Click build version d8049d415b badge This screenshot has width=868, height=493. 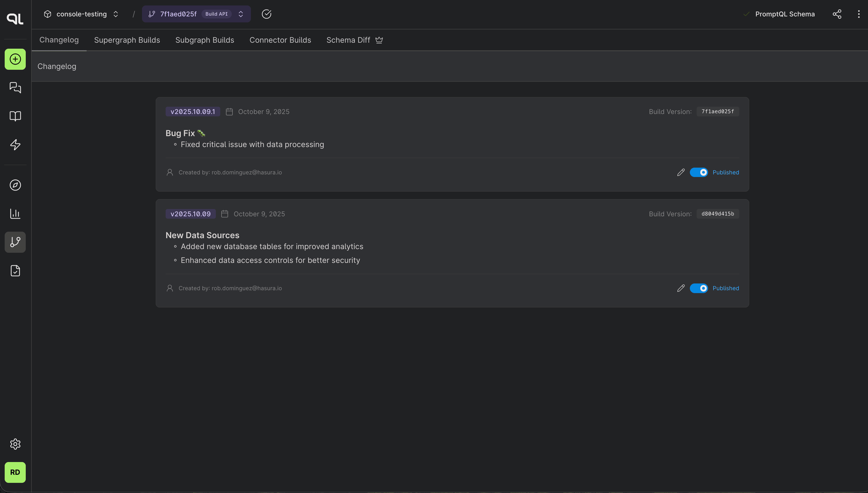(717, 214)
